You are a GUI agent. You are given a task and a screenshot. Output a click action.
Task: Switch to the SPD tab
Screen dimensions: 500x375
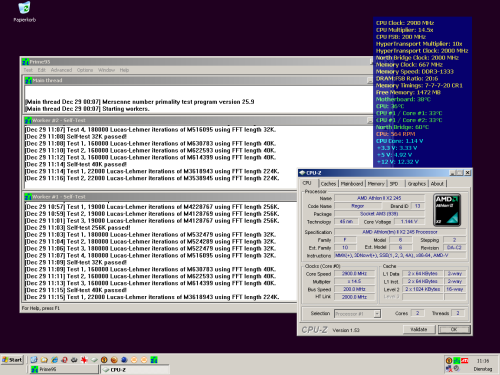click(394, 184)
